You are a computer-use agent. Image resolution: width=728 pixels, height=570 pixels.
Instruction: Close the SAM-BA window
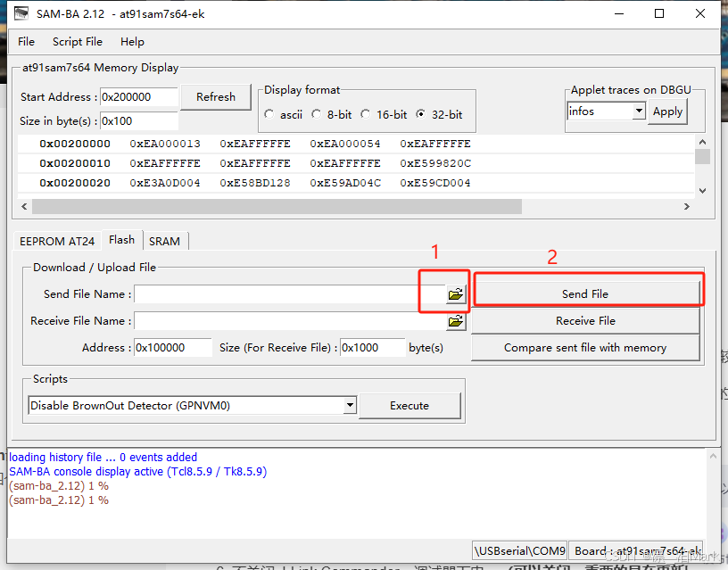click(x=700, y=13)
